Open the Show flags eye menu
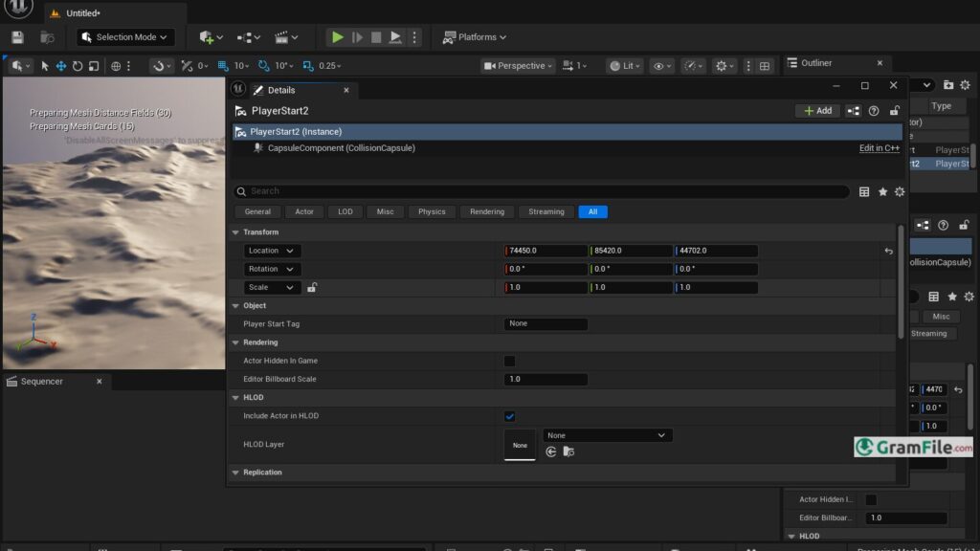This screenshot has height=551, width=980. tap(661, 66)
